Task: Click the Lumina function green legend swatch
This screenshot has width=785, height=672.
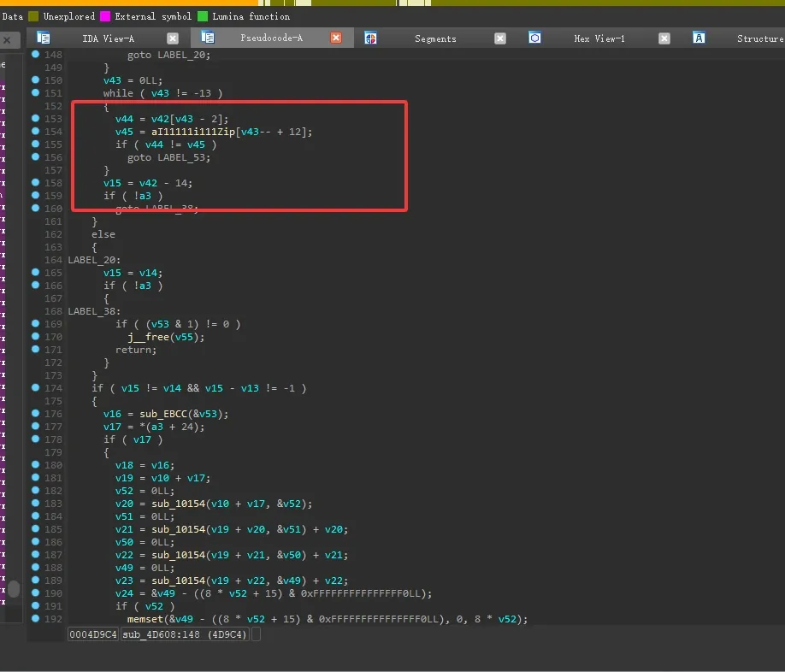Action: click(x=203, y=16)
